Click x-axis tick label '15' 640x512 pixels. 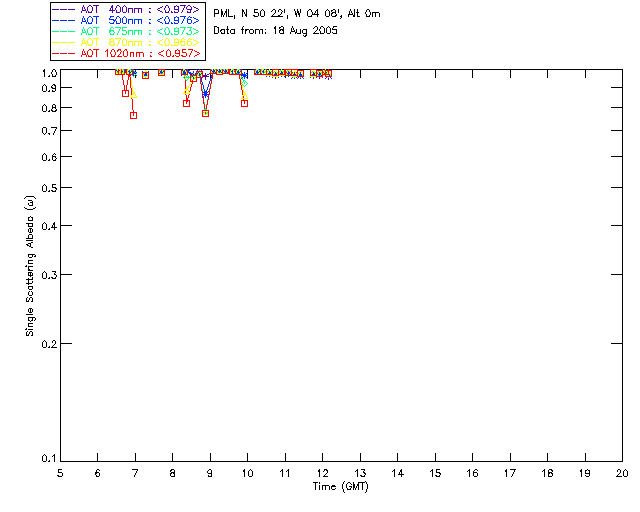click(x=435, y=473)
